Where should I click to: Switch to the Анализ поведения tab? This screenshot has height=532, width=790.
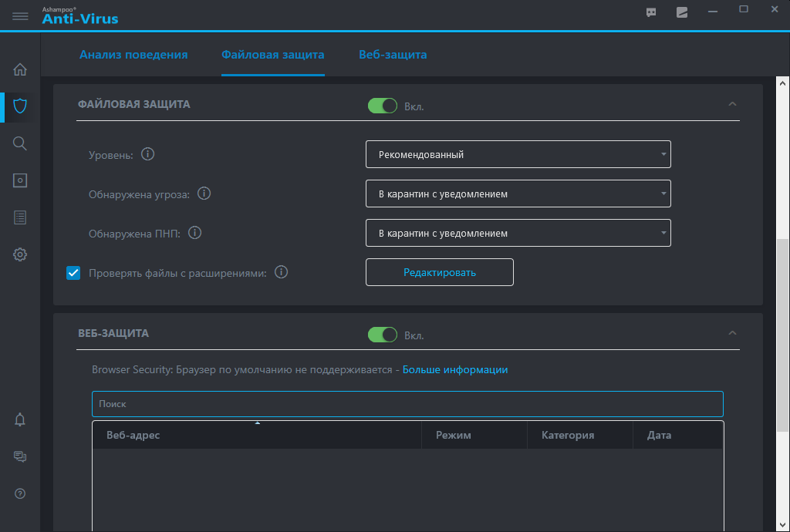coord(133,55)
